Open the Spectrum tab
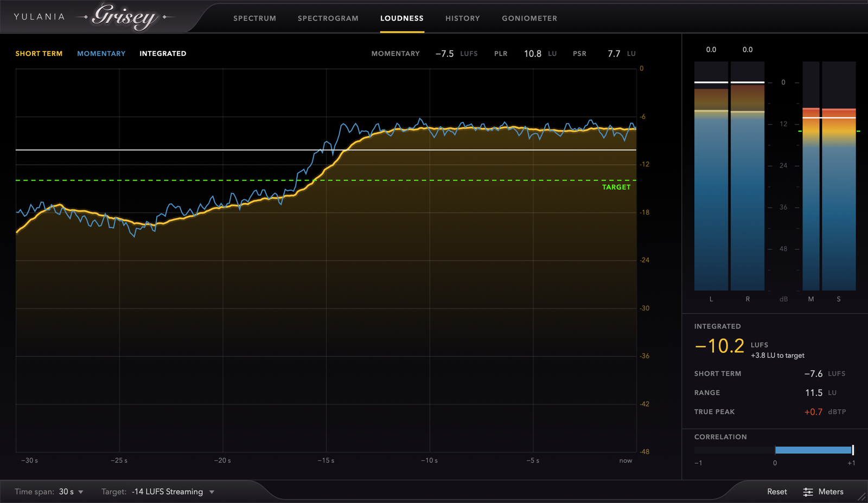 point(254,18)
